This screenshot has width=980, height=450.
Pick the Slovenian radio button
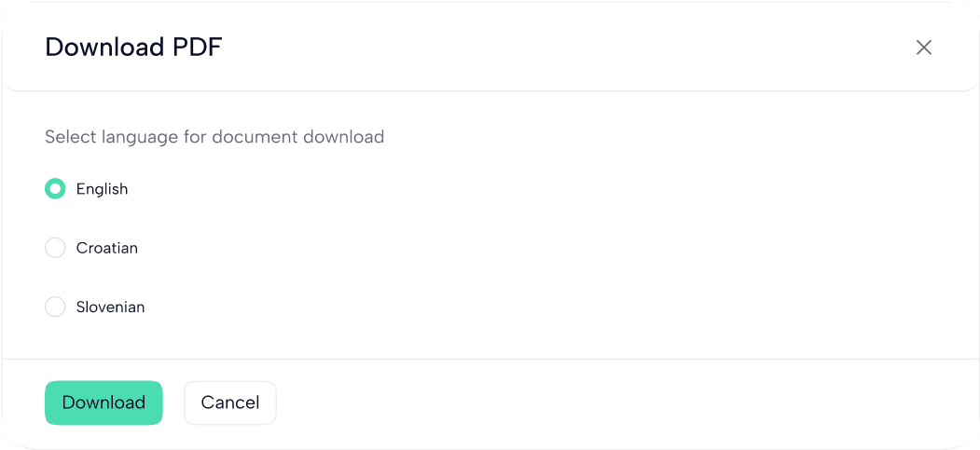(x=55, y=307)
